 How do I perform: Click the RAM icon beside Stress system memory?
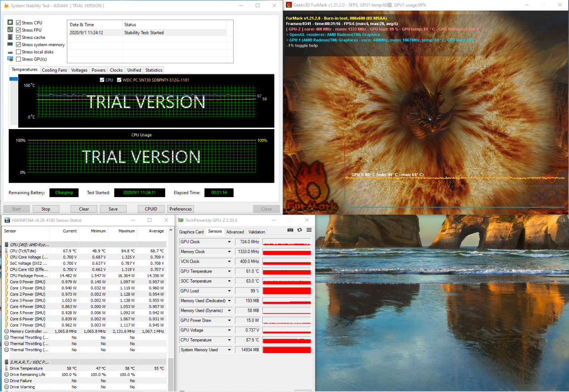pyautogui.click(x=10, y=44)
